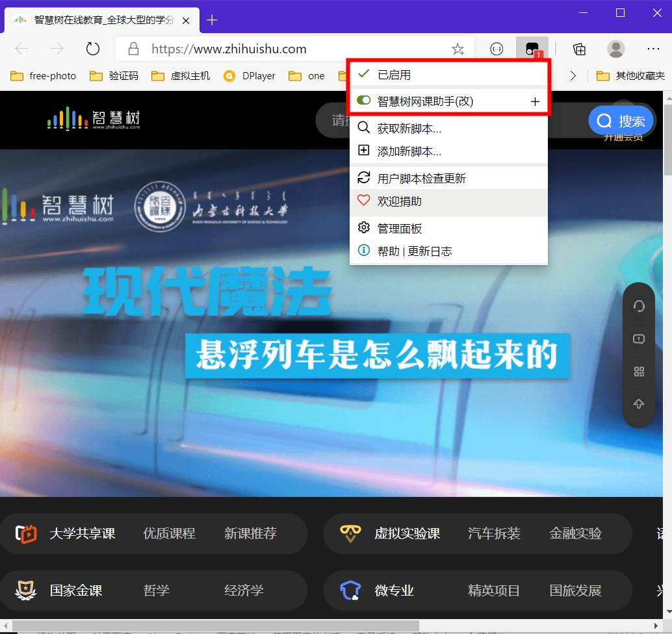Viewport: 672px width, 634px height.
Task: Click the 虚拟实验课 category
Action: (407, 533)
